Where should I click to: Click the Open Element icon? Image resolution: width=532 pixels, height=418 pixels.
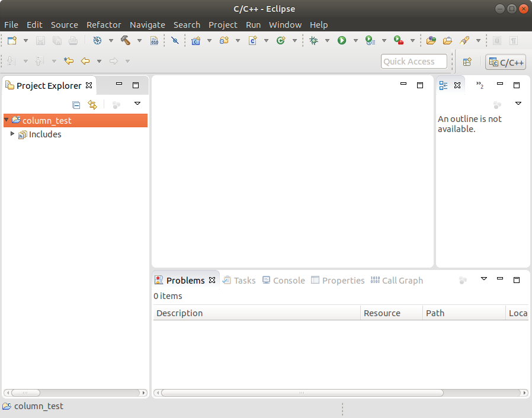(431, 41)
